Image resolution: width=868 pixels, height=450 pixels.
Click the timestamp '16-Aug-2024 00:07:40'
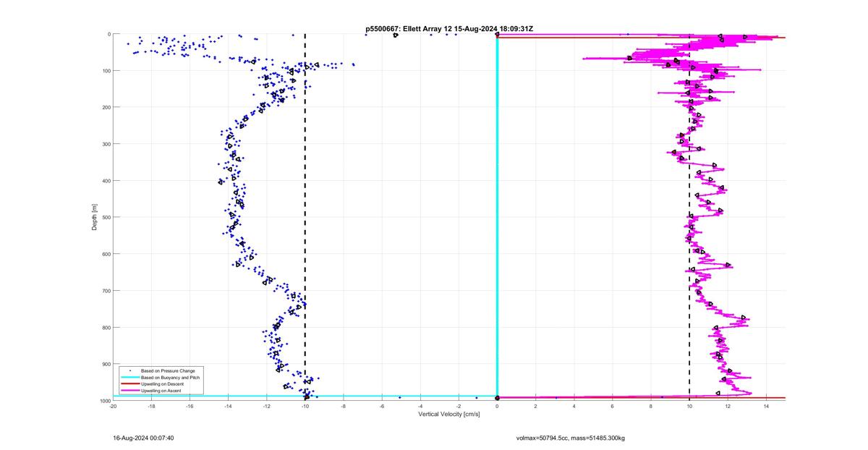(143, 438)
